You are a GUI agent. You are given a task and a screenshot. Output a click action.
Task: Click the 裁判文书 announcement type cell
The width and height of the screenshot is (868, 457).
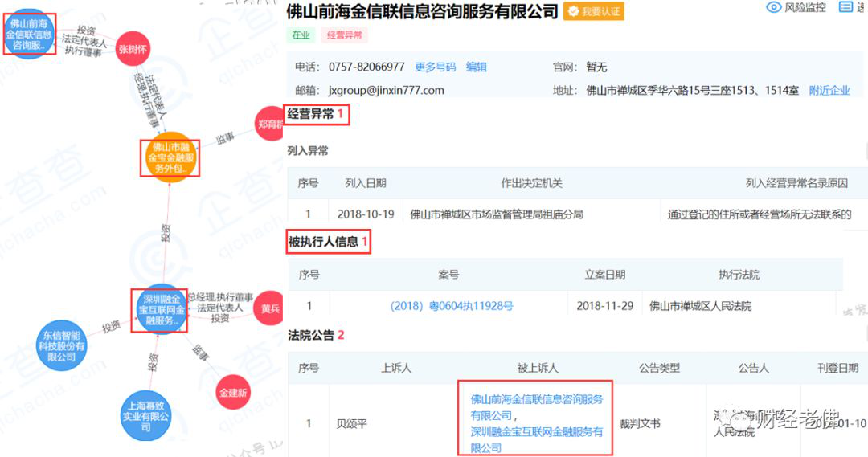(640, 424)
